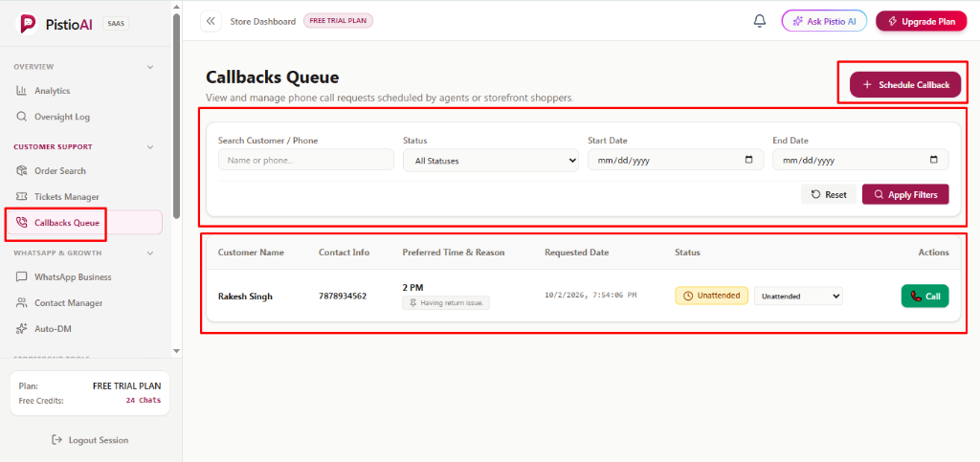This screenshot has height=462, width=980.
Task: Open the All Statuses dropdown
Action: (491, 160)
